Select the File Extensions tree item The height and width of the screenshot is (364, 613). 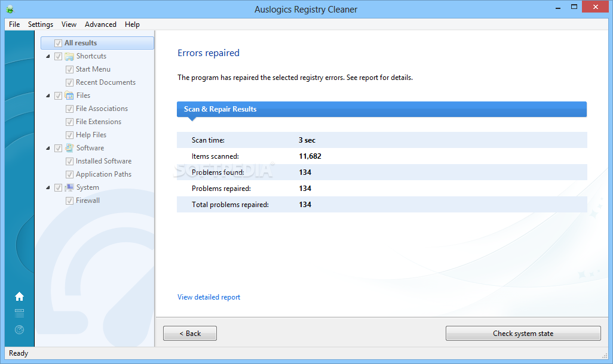tap(99, 122)
